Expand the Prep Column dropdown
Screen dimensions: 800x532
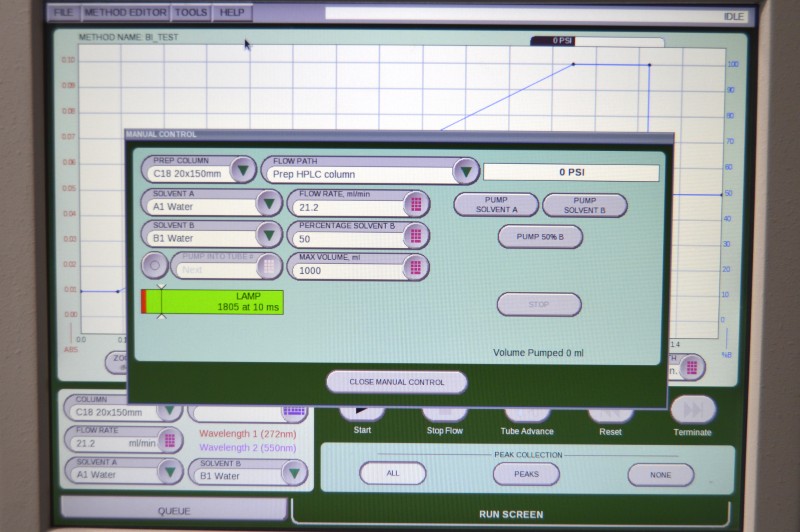(242, 170)
